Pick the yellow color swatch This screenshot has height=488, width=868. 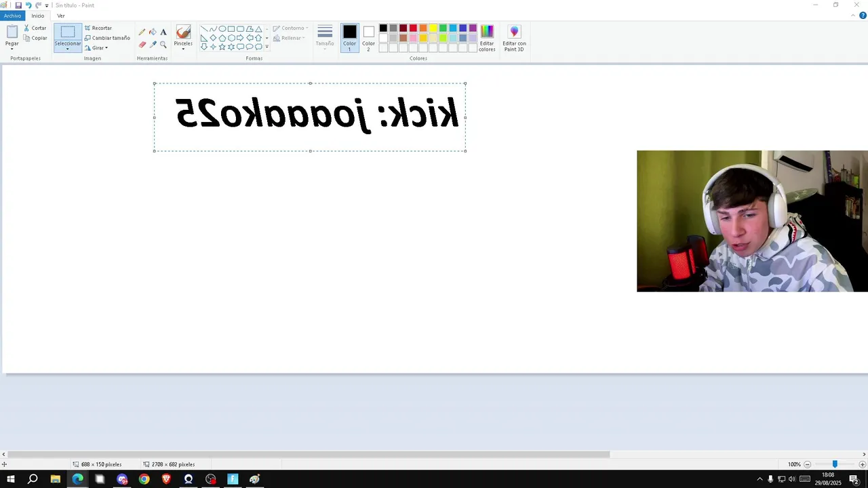coord(433,28)
